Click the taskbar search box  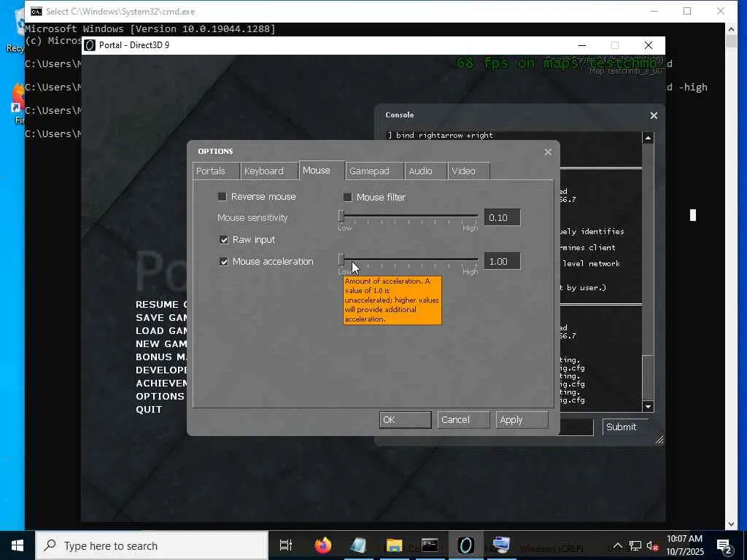152,545
